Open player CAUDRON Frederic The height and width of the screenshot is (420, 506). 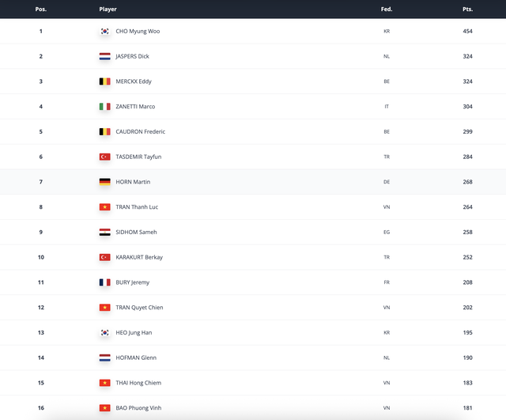tap(141, 132)
